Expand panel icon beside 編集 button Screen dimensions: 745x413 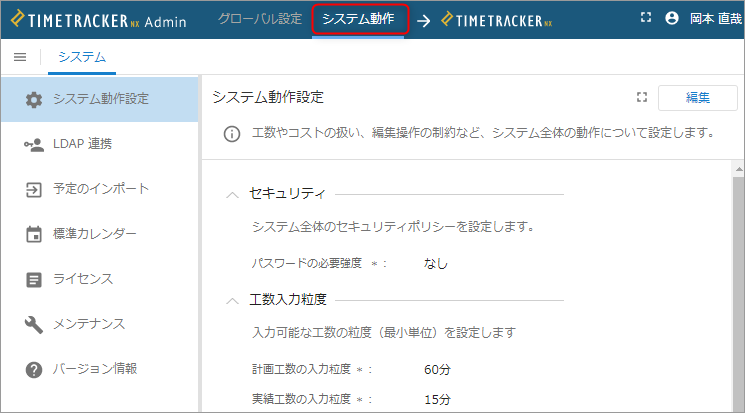tap(642, 97)
